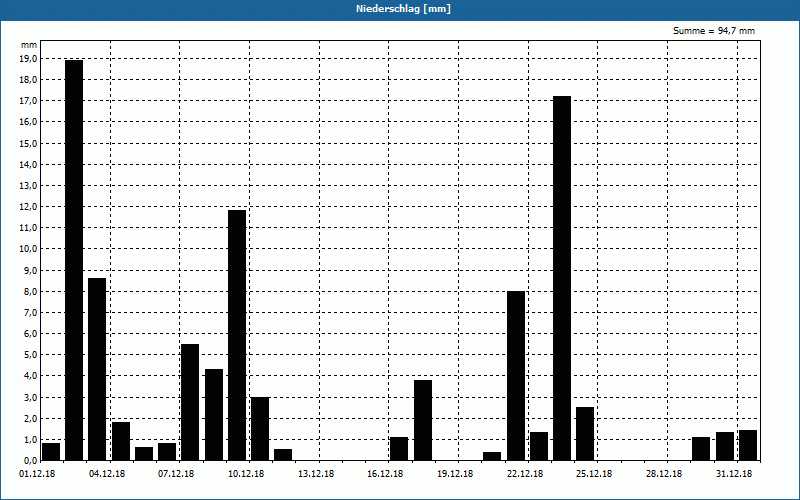Select the 13,0 y-axis value
The width and height of the screenshot is (800, 500).
pyautogui.click(x=28, y=186)
